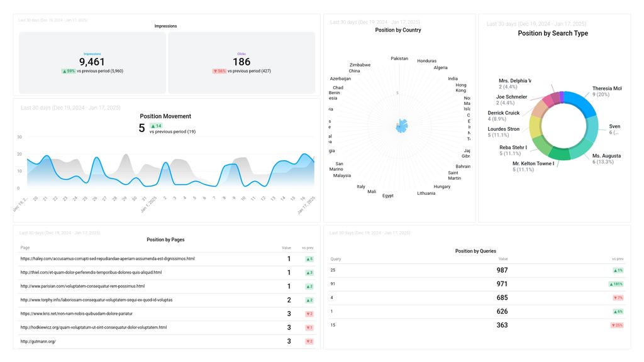Click the 'Query' column header in Position by Queries

coord(336,260)
